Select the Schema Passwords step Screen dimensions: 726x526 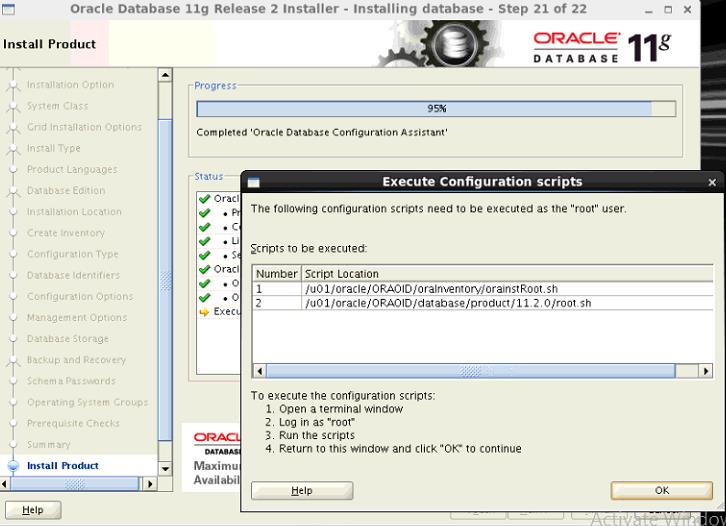pyautogui.click(x=71, y=381)
